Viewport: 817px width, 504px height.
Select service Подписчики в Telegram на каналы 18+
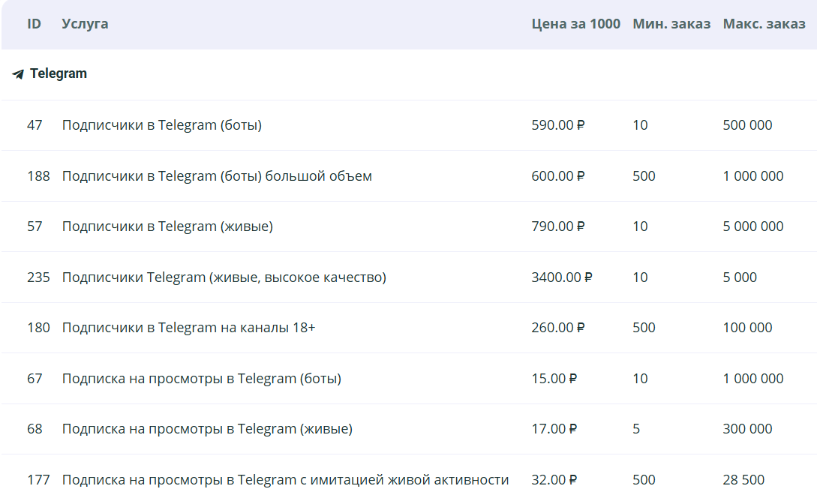tap(188, 328)
